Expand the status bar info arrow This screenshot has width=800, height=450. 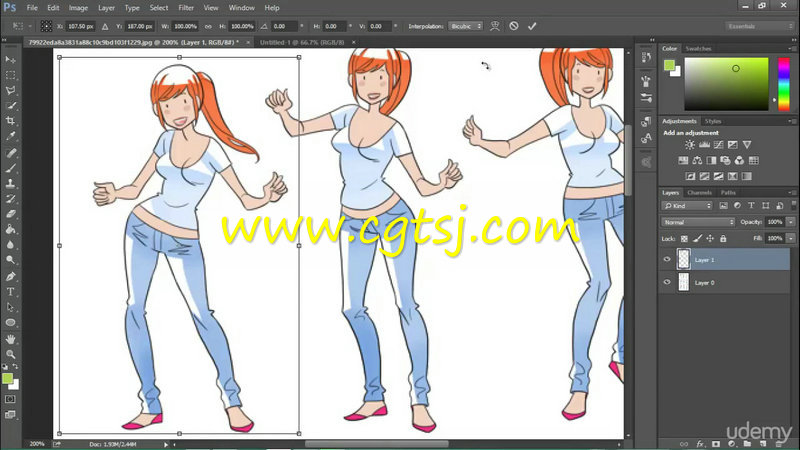point(166,444)
